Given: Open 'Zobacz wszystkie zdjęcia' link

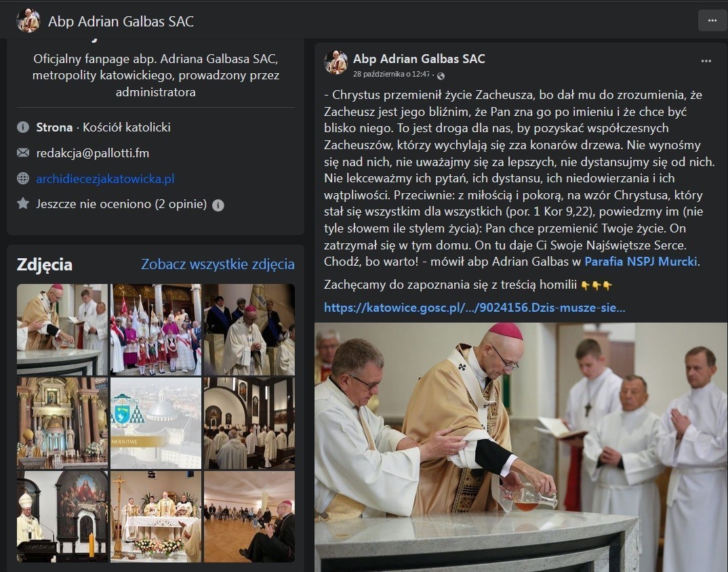Looking at the screenshot, I should point(218,264).
